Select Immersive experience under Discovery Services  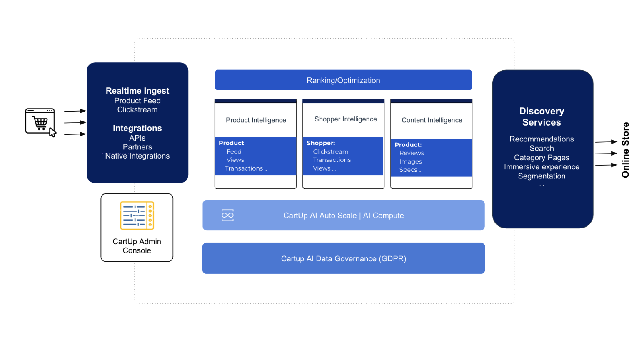click(542, 167)
